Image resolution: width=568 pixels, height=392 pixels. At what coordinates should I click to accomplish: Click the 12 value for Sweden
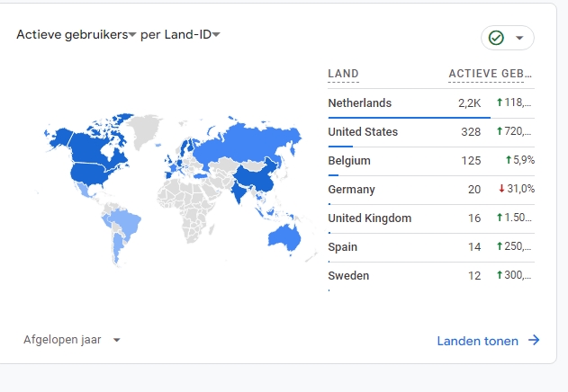pos(474,276)
